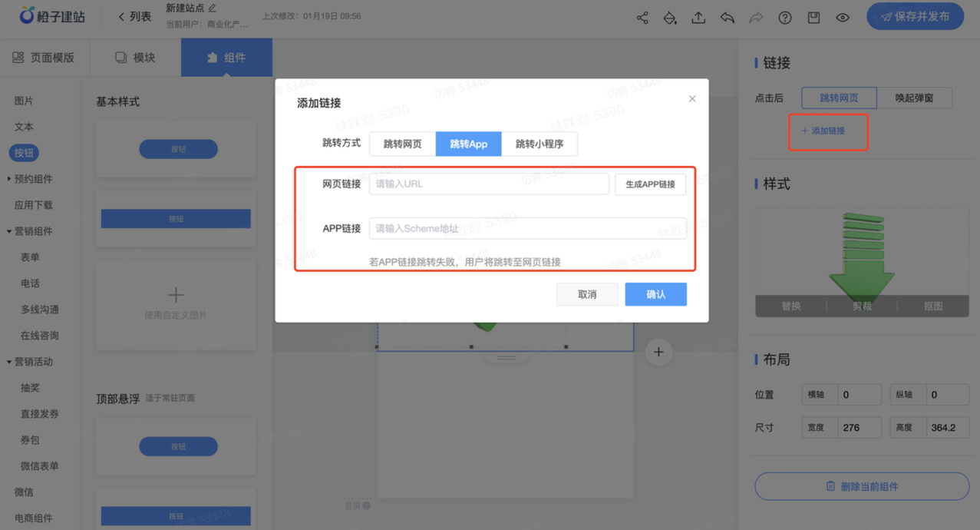Delete the component via 删除当前组件 button
This screenshot has height=530, width=980.
coord(861,486)
